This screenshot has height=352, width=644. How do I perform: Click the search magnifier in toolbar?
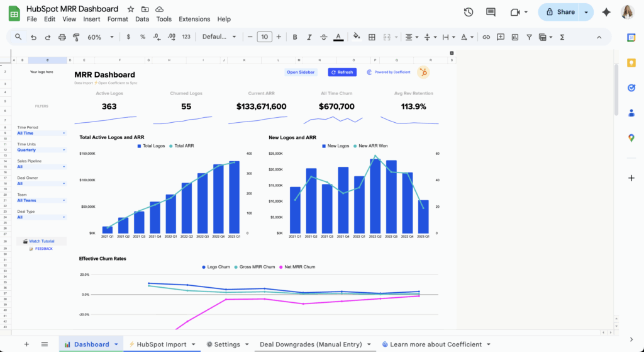18,37
